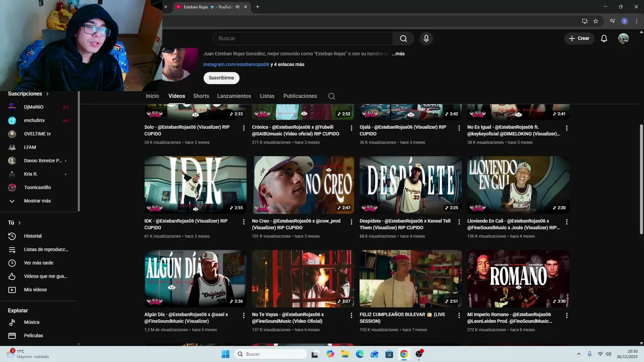This screenshot has height=362, width=644.
Task: Click the Suscribirme button
Action: pyautogui.click(x=221, y=78)
